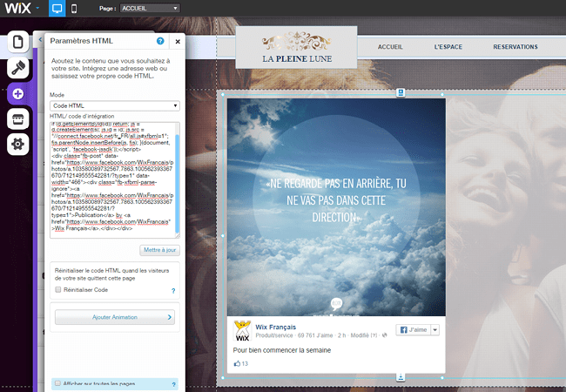Image resolution: width=566 pixels, height=392 pixels.
Task: Click the Pour bien commencer la semaine text
Action: pyautogui.click(x=282, y=350)
